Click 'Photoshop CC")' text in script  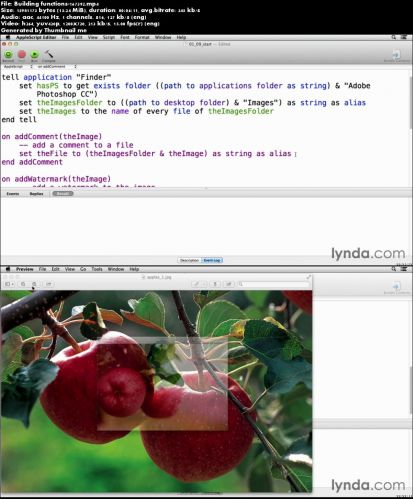tap(67, 94)
